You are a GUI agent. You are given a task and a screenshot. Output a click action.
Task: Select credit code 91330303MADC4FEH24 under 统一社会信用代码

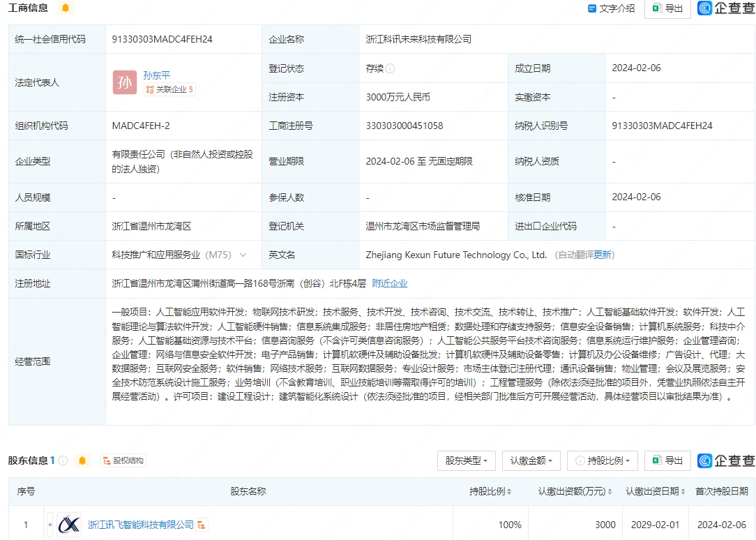pyautogui.click(x=162, y=40)
